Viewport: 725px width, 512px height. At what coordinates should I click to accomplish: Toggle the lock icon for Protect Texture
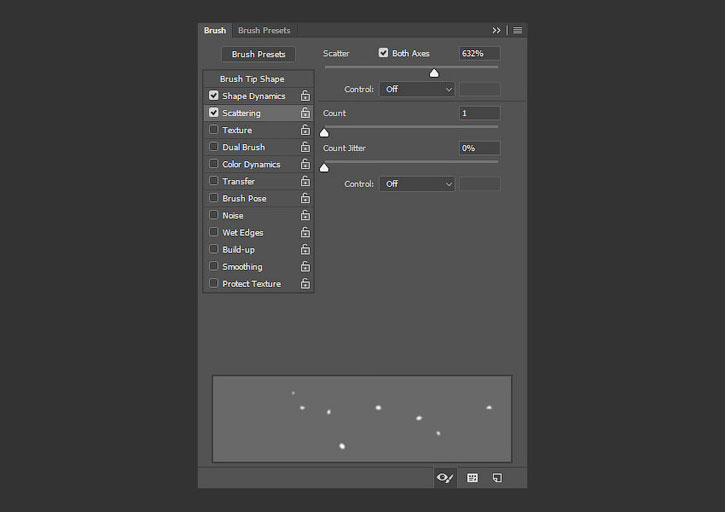(305, 284)
